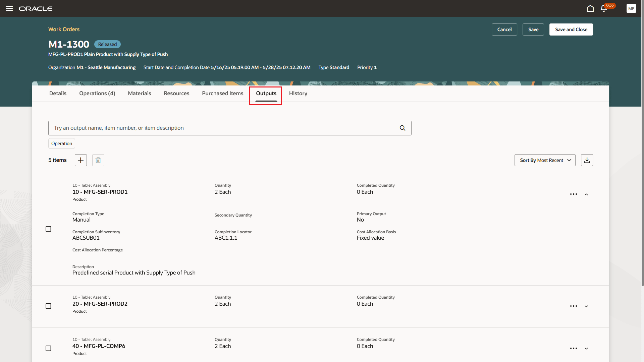Open the hamburger navigation menu
Image resolution: width=644 pixels, height=362 pixels.
pos(9,8)
